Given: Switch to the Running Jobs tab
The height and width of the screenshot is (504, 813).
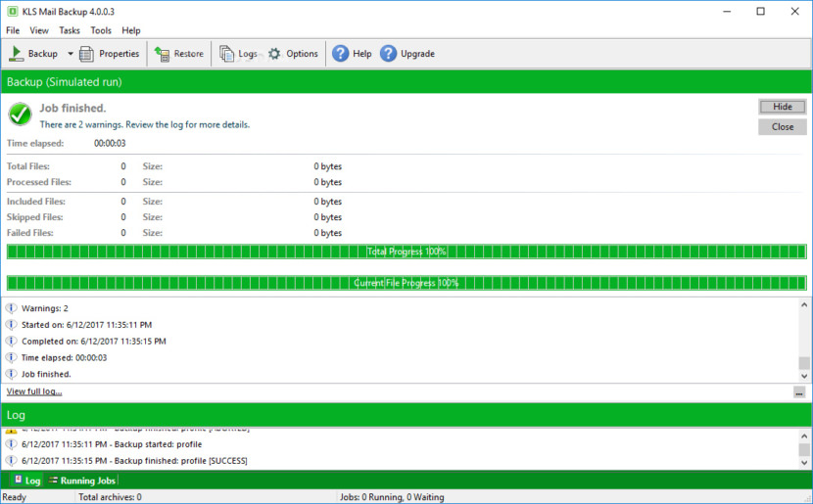Looking at the screenshot, I should 82,481.
